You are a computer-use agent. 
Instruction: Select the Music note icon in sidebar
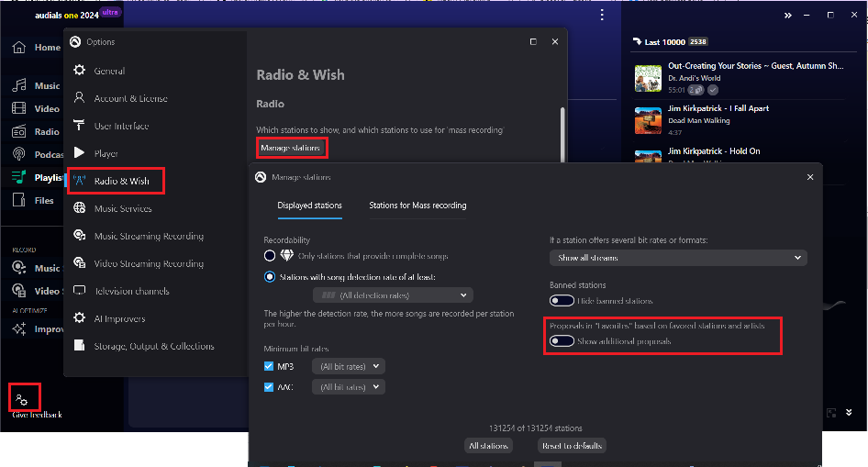[19, 85]
